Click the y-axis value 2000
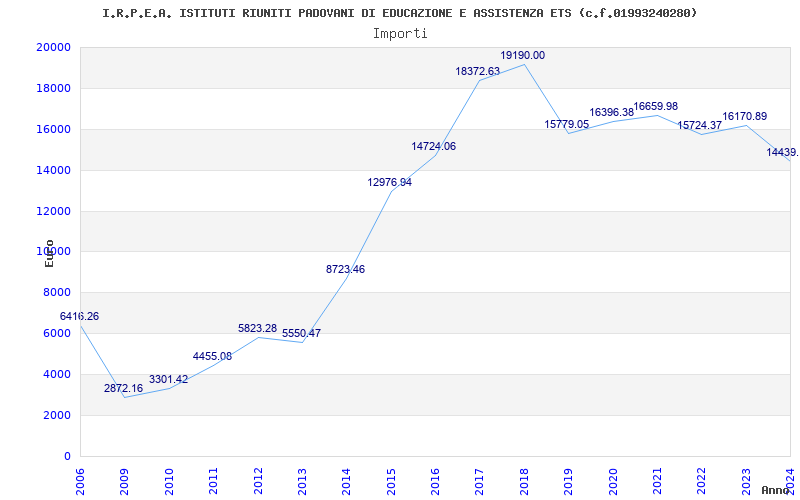Viewport: 800px width, 500px height. [x=56, y=415]
